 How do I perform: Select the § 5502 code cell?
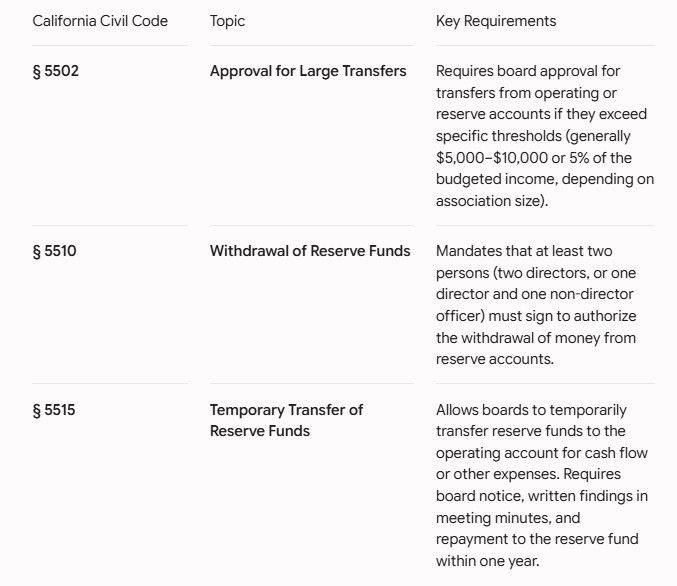point(55,71)
